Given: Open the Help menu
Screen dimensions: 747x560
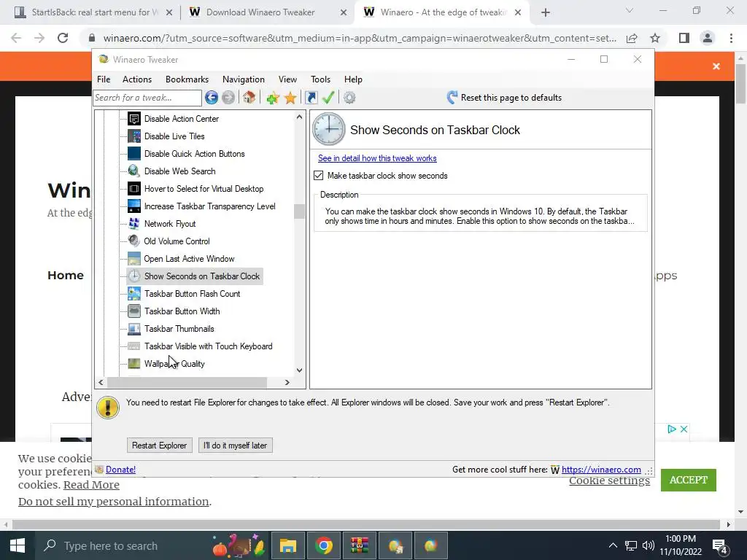Looking at the screenshot, I should click(x=353, y=79).
